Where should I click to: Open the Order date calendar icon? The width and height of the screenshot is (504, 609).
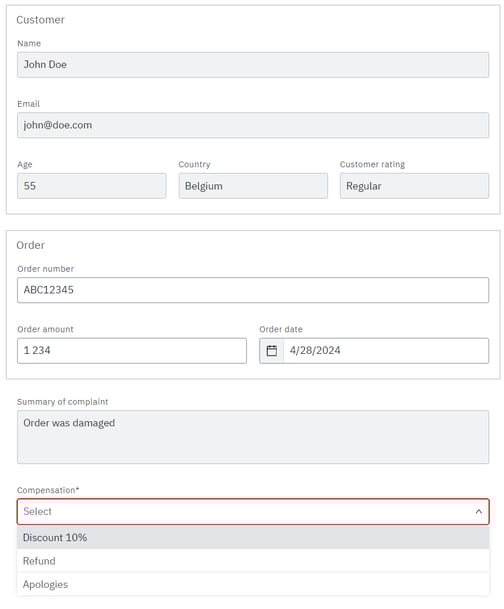coord(271,351)
